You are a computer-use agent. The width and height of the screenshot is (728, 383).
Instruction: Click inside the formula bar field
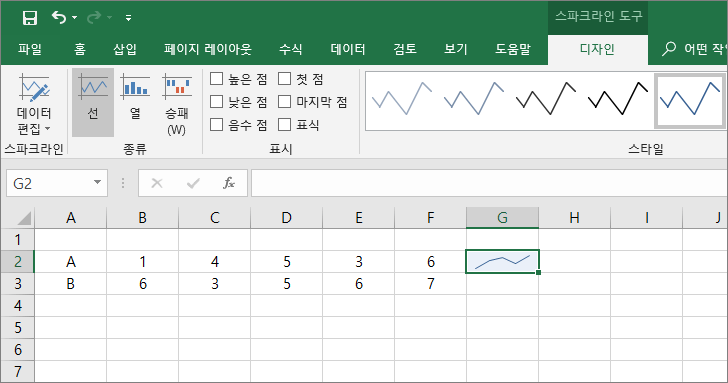click(489, 183)
